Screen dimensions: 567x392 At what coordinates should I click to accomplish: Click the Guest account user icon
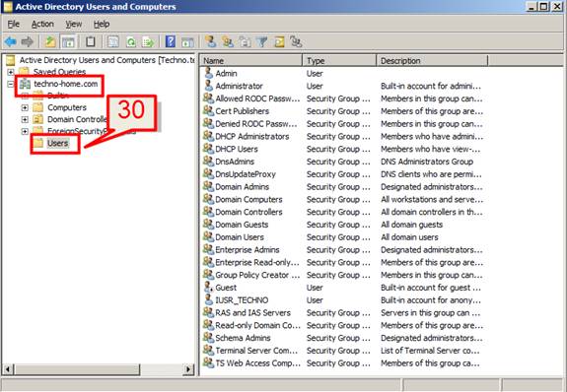coord(209,288)
